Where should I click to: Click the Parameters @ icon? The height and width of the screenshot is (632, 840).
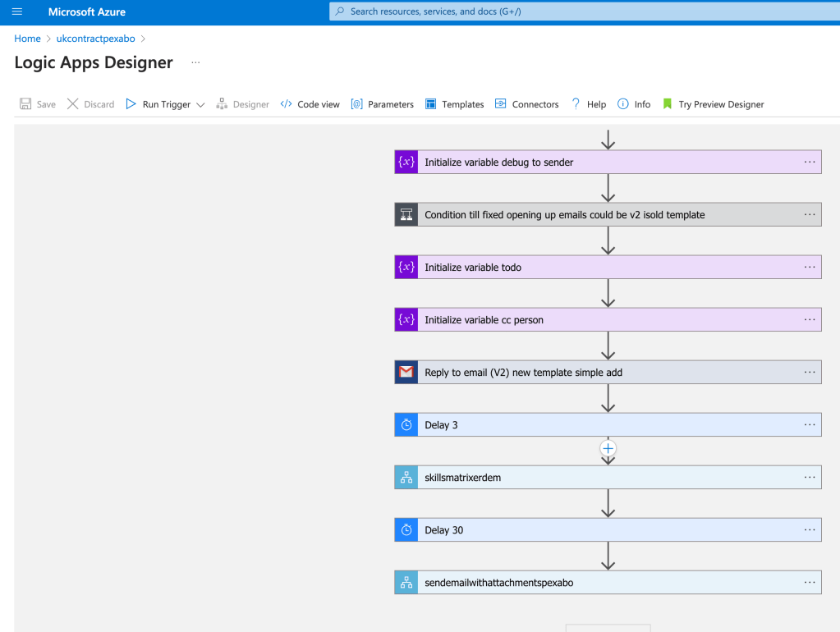point(357,104)
